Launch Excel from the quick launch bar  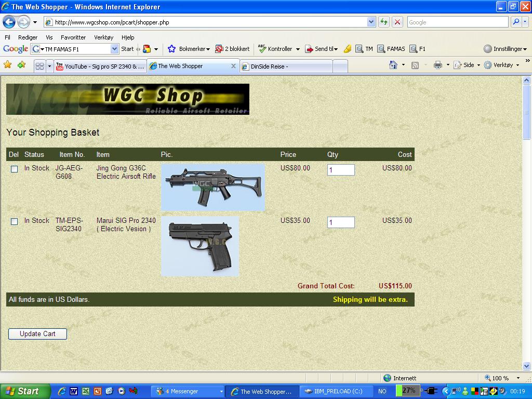[86, 391]
